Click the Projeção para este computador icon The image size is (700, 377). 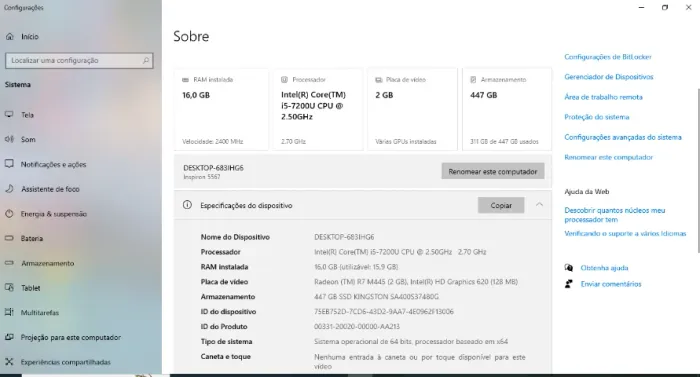point(9,337)
